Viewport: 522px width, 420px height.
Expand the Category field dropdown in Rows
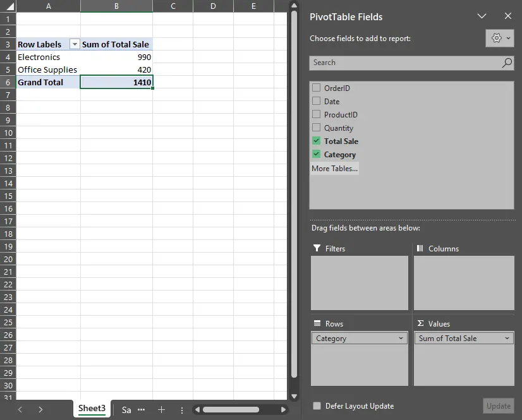coord(401,339)
